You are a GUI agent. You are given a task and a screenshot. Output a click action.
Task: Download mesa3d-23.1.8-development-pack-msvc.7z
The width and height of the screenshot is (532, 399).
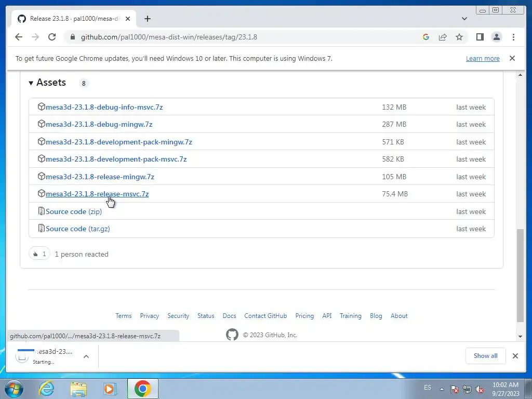pyautogui.click(x=116, y=159)
